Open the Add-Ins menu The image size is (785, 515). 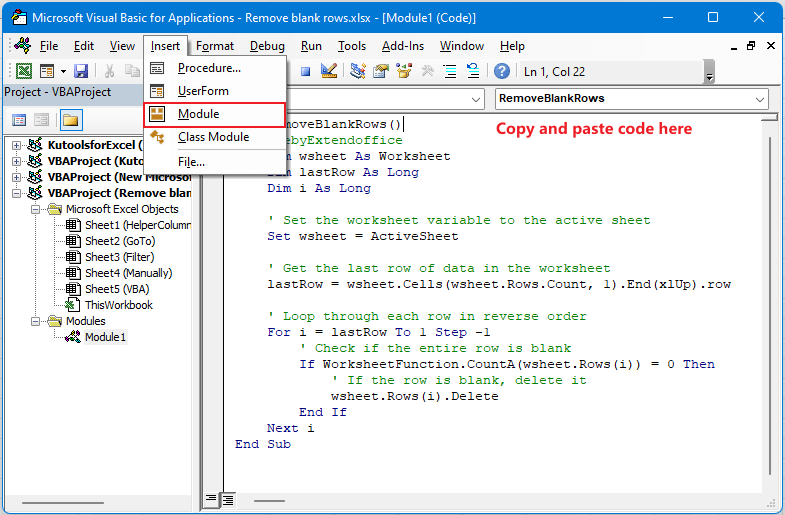point(403,46)
